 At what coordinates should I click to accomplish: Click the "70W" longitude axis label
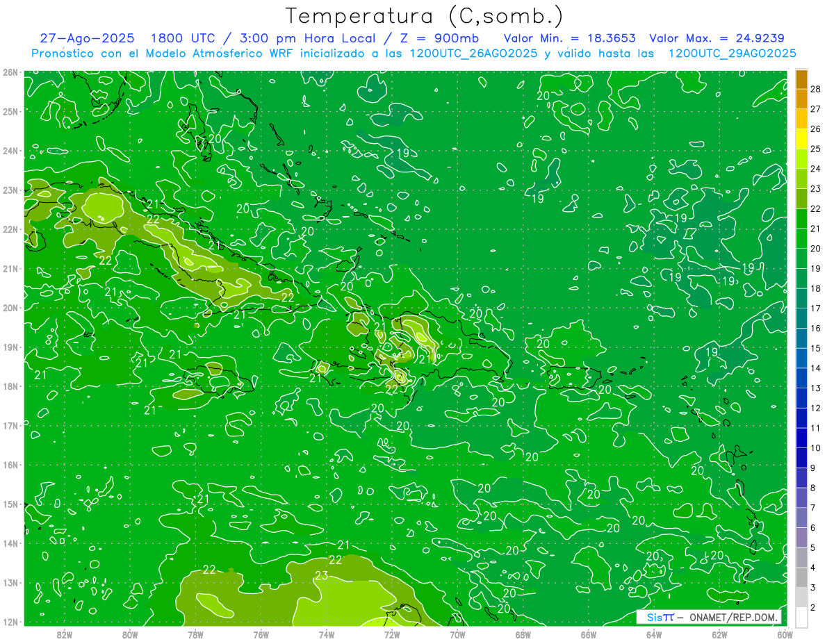(457, 634)
